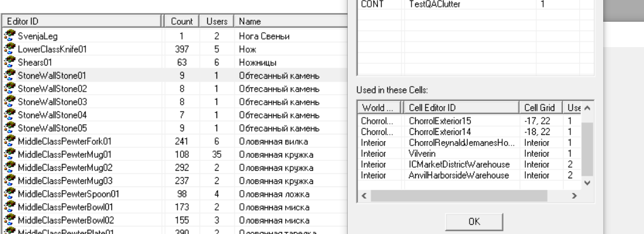Viewport: 644px width, 234px height.
Task: Click the cell list scroll-down arrow
Action: 587,183
